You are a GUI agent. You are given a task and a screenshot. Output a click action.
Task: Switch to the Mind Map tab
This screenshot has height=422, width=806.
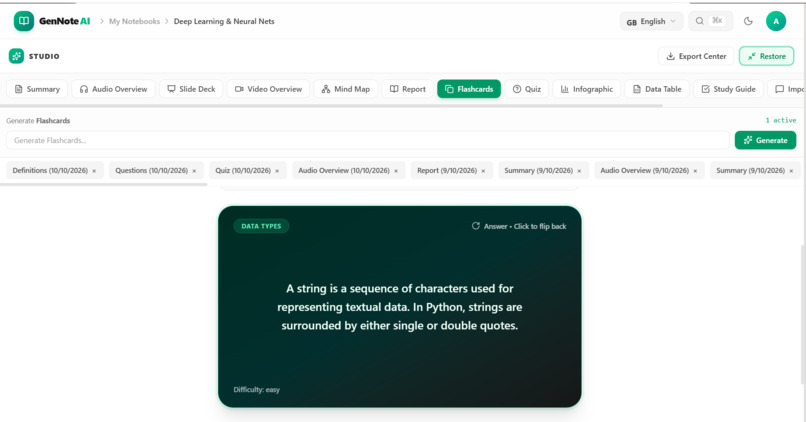(346, 89)
